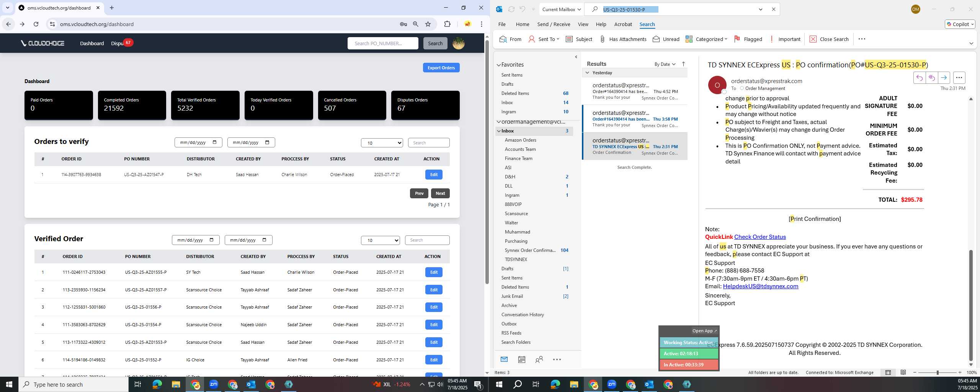Open the Home tab in Outlook
This screenshot has height=392, width=980.
[523, 24]
